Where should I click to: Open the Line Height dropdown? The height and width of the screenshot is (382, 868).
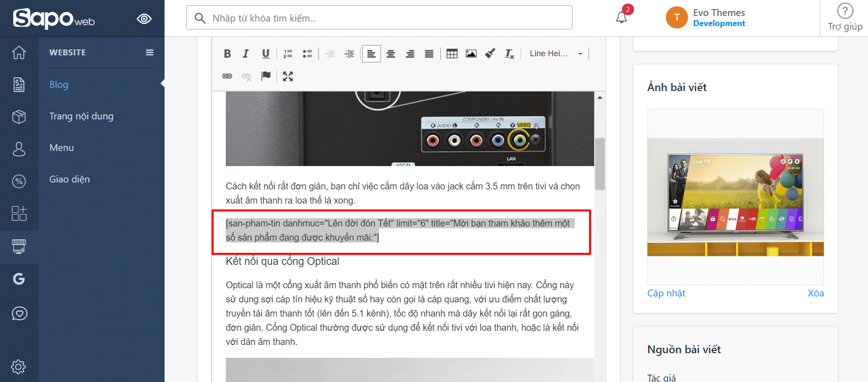coord(556,54)
